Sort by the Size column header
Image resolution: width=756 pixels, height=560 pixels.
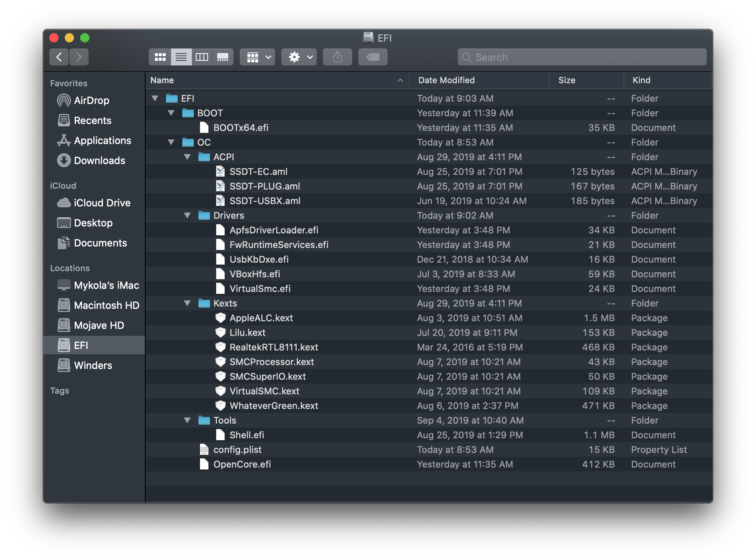pos(586,80)
